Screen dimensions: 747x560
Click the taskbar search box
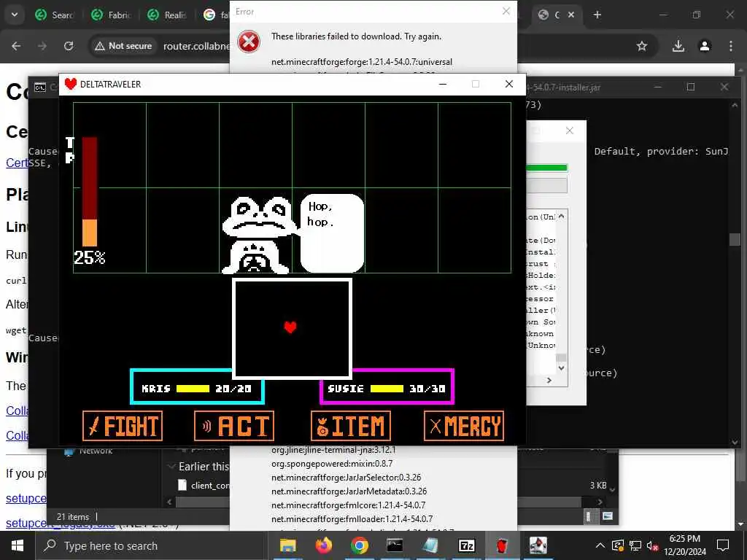coord(152,545)
